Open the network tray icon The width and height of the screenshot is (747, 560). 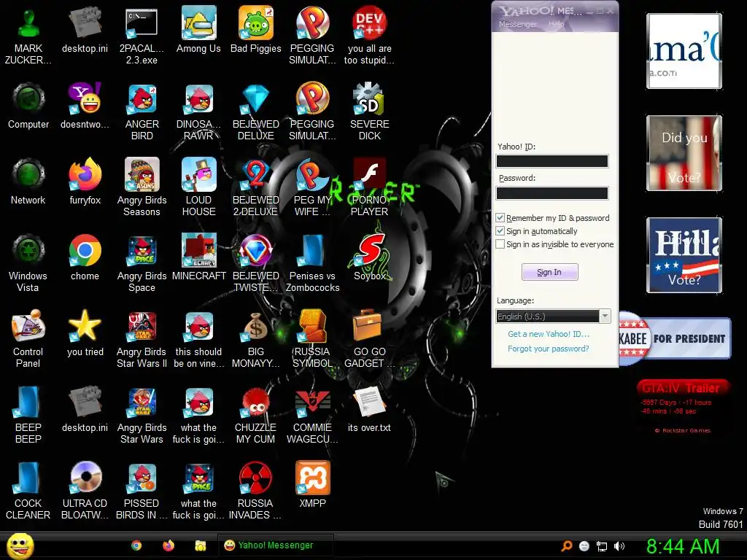(x=602, y=546)
